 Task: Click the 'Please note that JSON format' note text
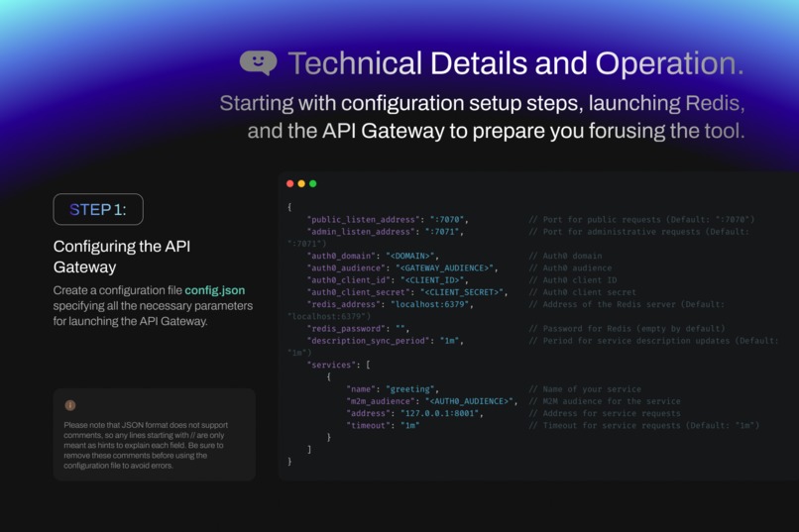coord(146,445)
